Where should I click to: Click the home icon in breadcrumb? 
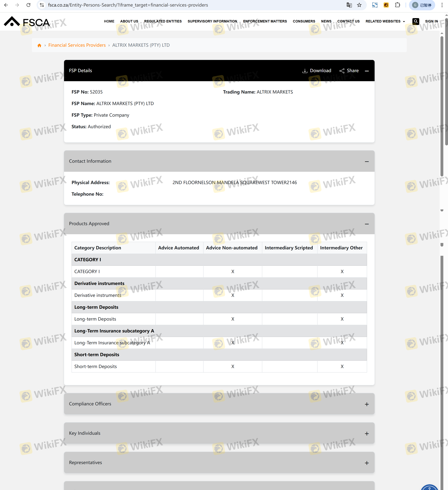click(x=39, y=45)
